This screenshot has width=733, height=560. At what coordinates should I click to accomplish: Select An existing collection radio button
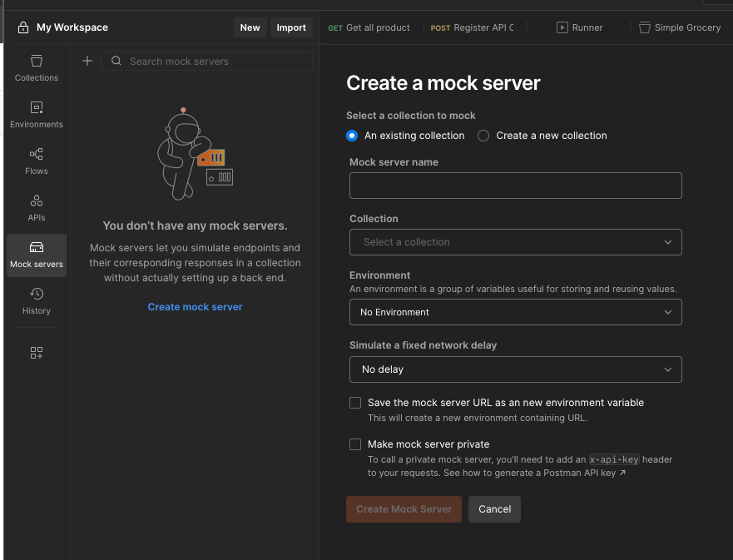352,136
